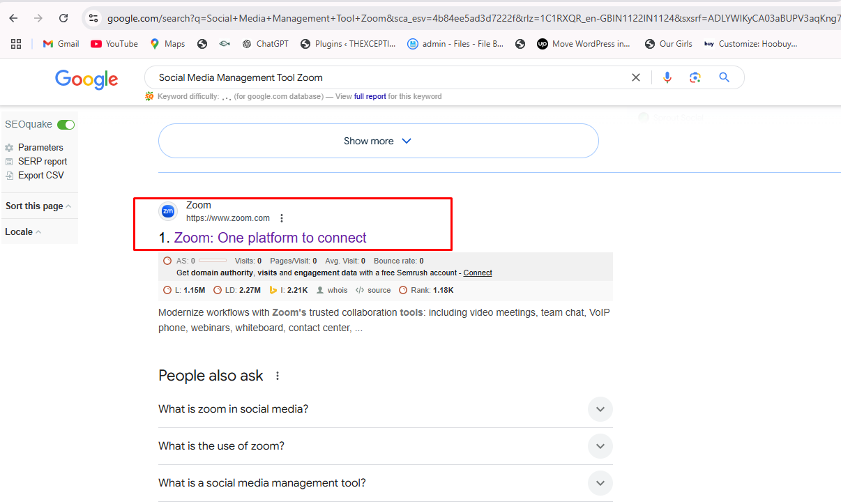Open the YouTube bookmark
The height and width of the screenshot is (504, 841).
pos(114,44)
